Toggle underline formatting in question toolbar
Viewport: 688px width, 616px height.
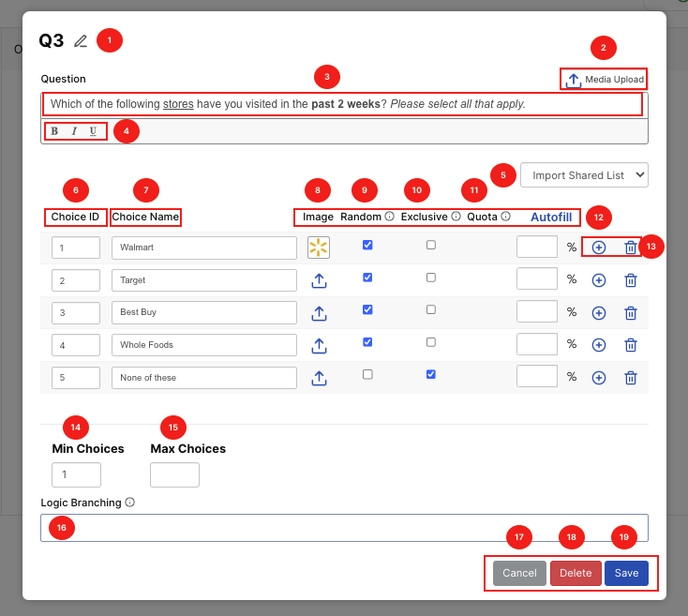(x=93, y=131)
